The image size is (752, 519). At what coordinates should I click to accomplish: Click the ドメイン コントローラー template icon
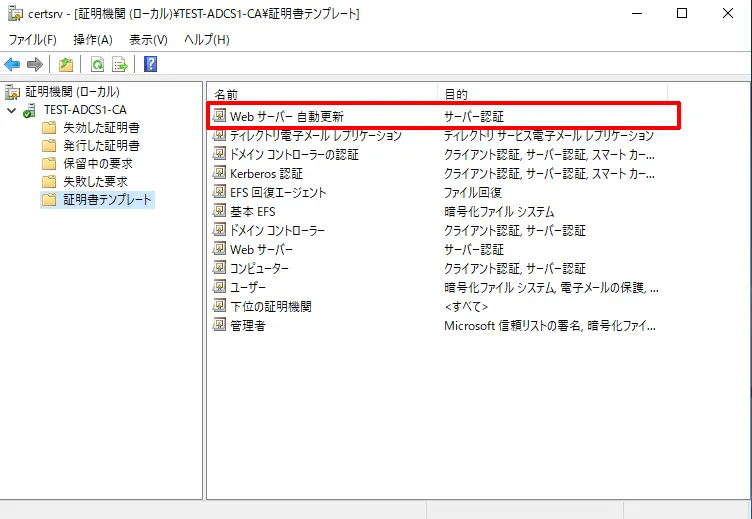(x=219, y=230)
